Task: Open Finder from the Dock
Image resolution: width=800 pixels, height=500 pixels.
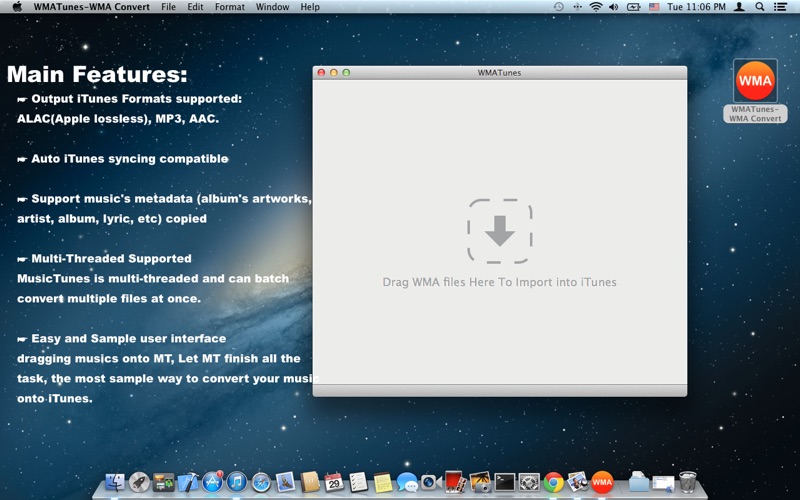Action: click(x=115, y=482)
